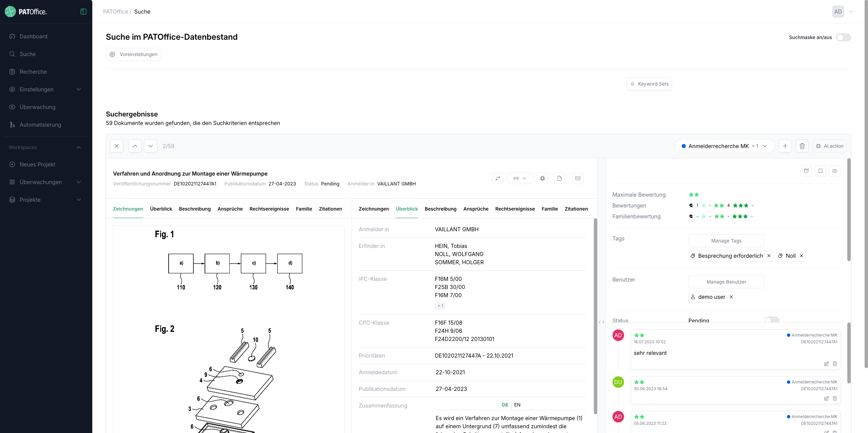Click the eye visibility icon
The height and width of the screenshot is (433, 868).
click(x=834, y=171)
